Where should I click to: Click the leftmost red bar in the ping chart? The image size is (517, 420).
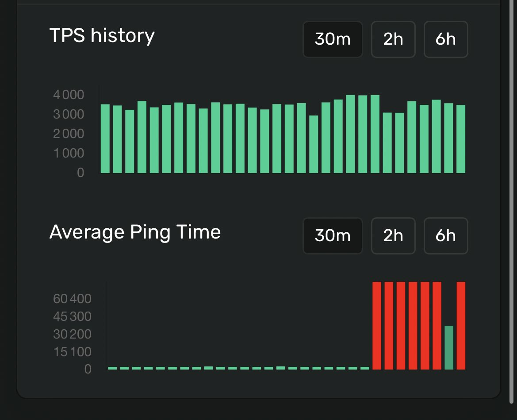tap(377, 325)
